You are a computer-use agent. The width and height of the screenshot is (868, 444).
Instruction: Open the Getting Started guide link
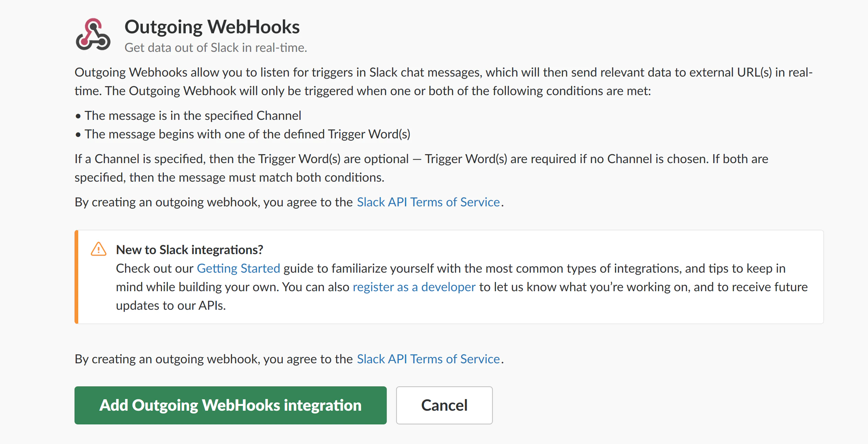(238, 268)
